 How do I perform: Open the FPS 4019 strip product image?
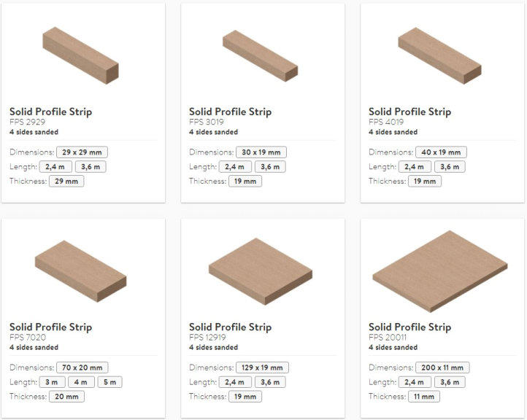click(439, 55)
